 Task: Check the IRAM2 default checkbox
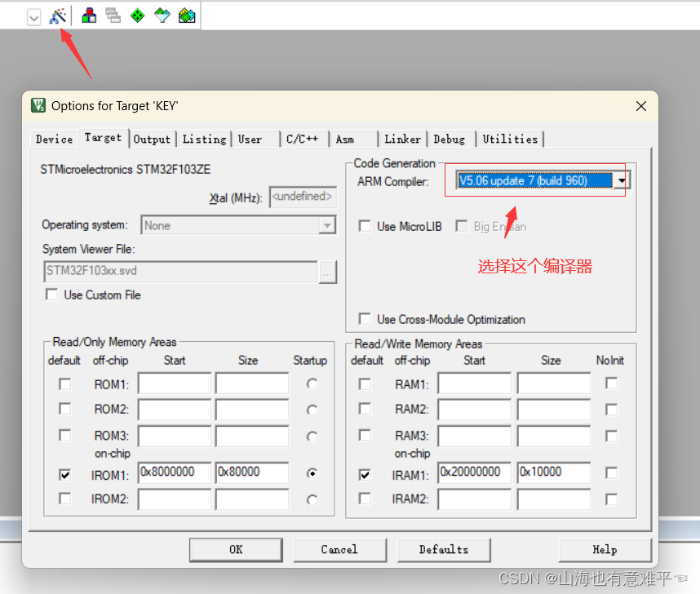[x=365, y=499]
